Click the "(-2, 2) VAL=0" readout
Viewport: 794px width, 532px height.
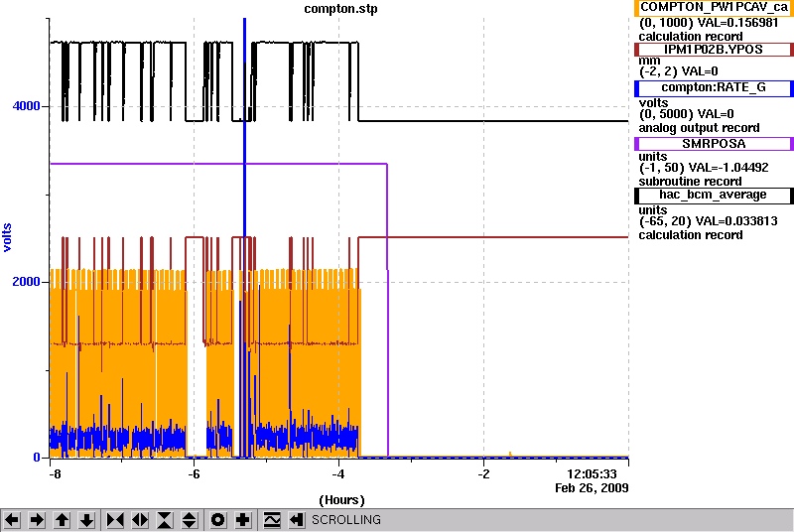pyautogui.click(x=679, y=71)
